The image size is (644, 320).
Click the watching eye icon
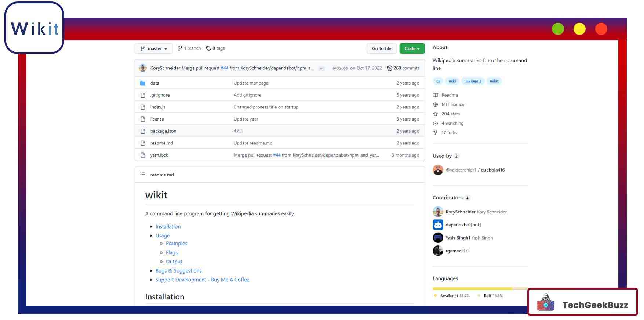[x=435, y=123]
